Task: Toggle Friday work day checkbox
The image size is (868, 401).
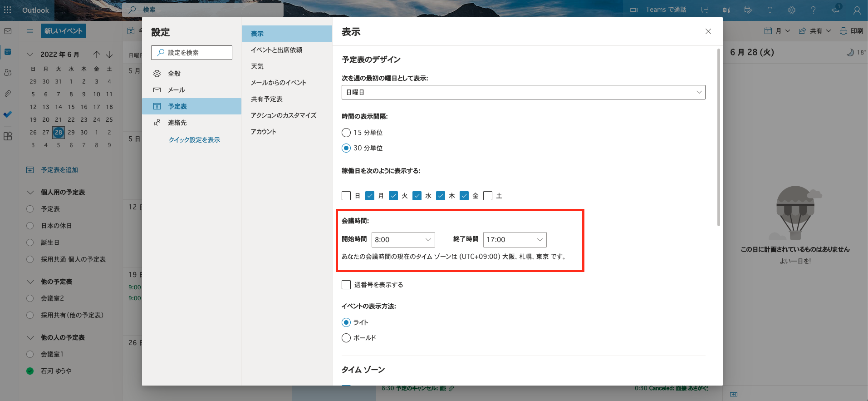Action: 464,196
